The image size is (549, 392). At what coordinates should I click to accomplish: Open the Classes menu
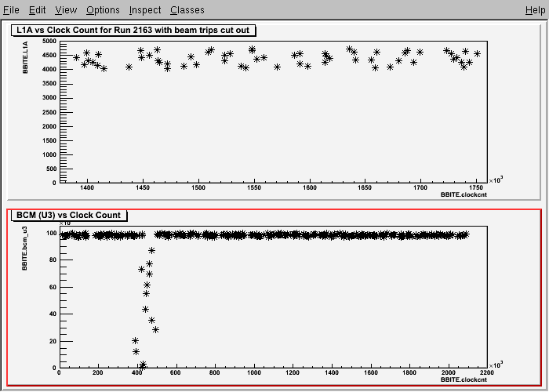coord(187,10)
